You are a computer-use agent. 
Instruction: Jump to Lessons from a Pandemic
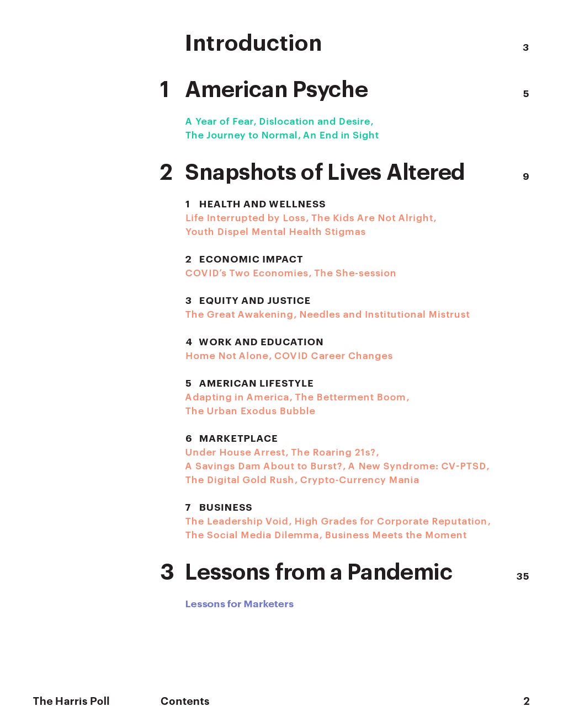pyautogui.click(x=318, y=572)
